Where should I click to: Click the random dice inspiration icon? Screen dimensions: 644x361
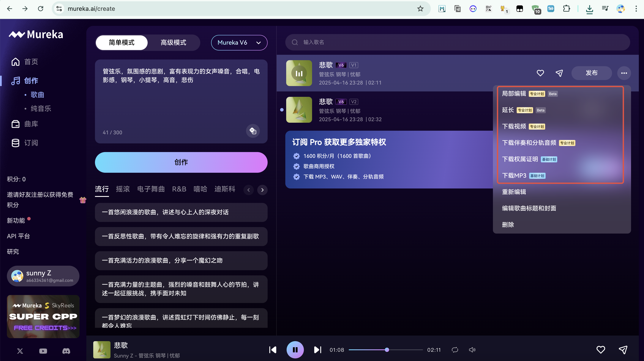click(253, 131)
